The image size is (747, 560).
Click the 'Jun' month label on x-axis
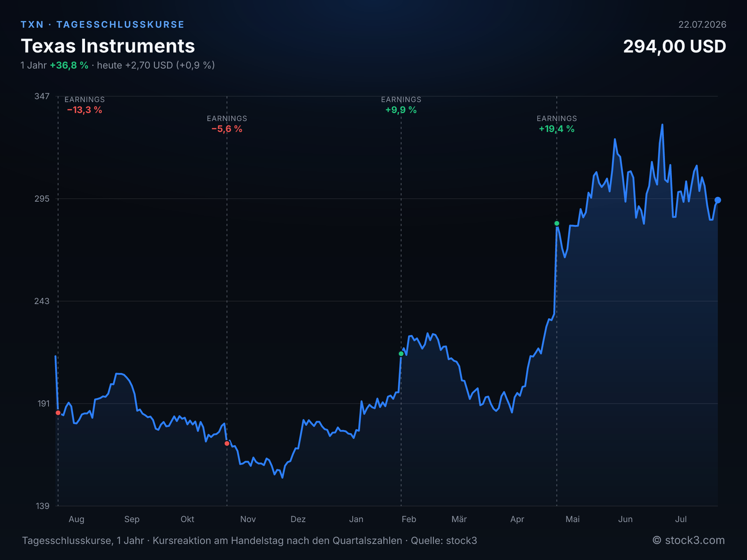(625, 519)
